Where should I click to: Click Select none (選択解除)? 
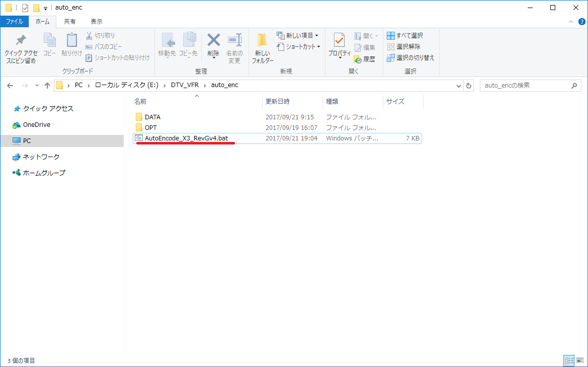404,46
